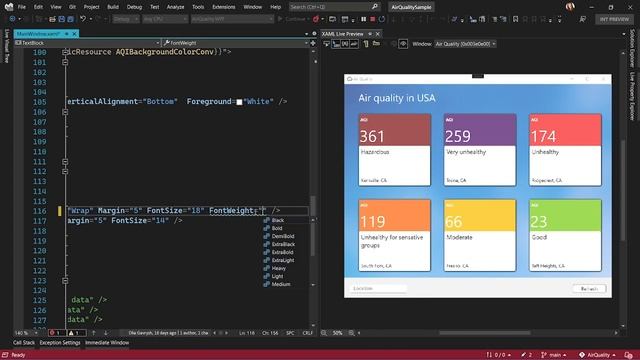Viewport: 640px width, 360px height.
Task: Click the pending changes pencil indicator
Action: [526, 355]
